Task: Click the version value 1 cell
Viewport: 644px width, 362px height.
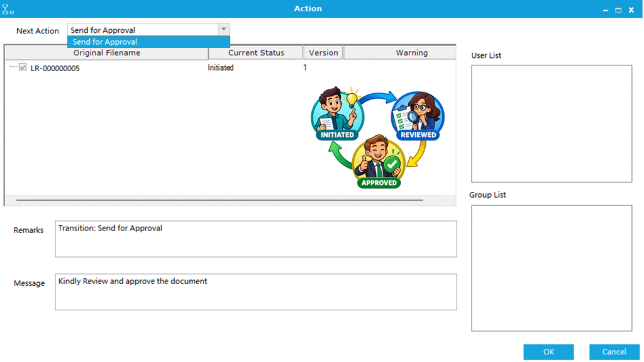Action: tap(305, 67)
